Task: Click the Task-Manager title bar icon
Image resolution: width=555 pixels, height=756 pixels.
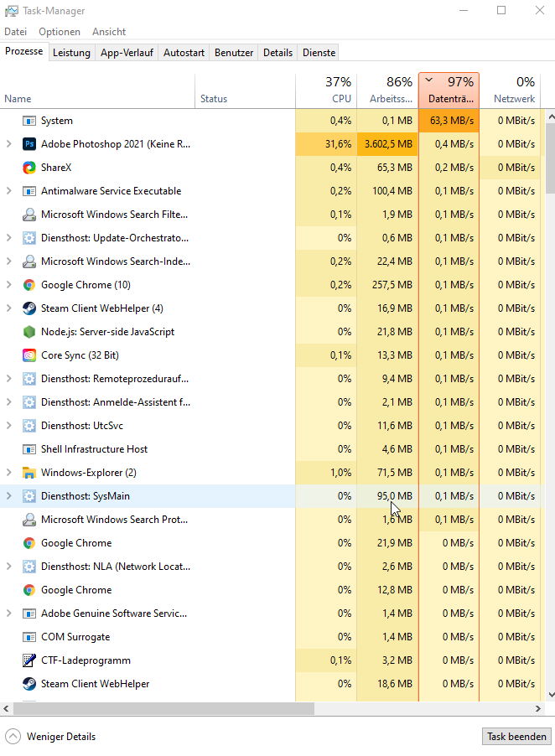Action: [11, 11]
